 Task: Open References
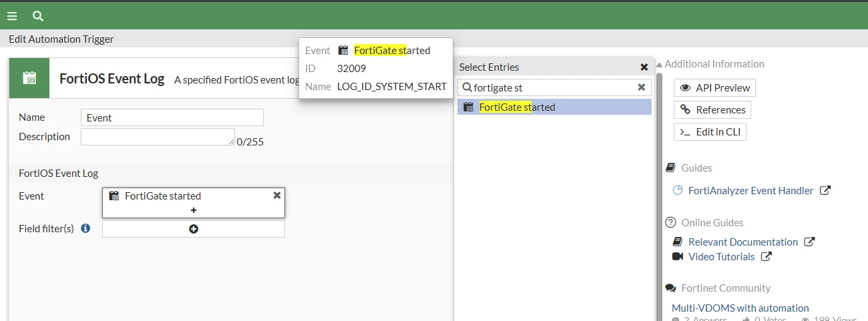coord(712,109)
